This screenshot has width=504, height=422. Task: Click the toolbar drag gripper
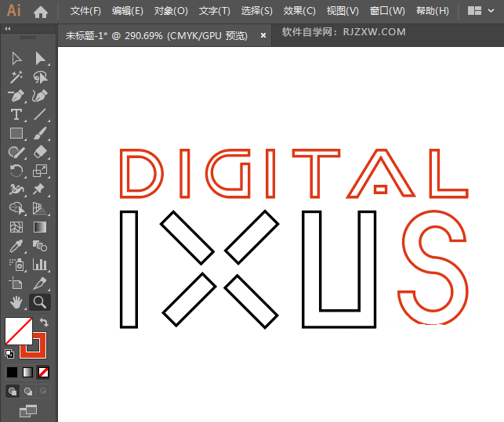pos(28,38)
